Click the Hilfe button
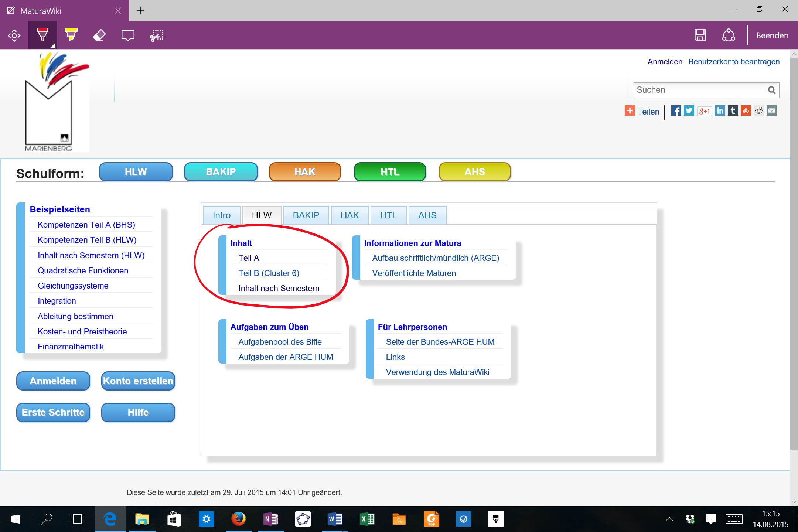Image resolution: width=798 pixels, height=532 pixels. pos(138,412)
